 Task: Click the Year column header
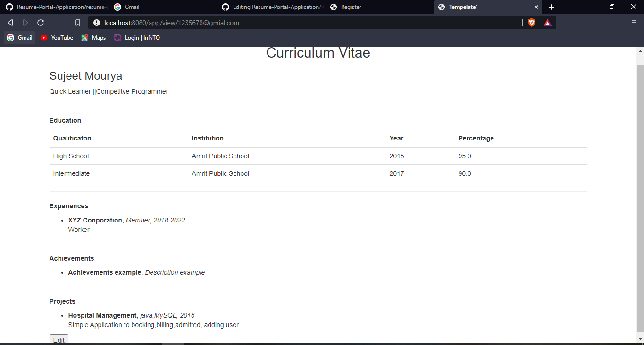pyautogui.click(x=396, y=138)
